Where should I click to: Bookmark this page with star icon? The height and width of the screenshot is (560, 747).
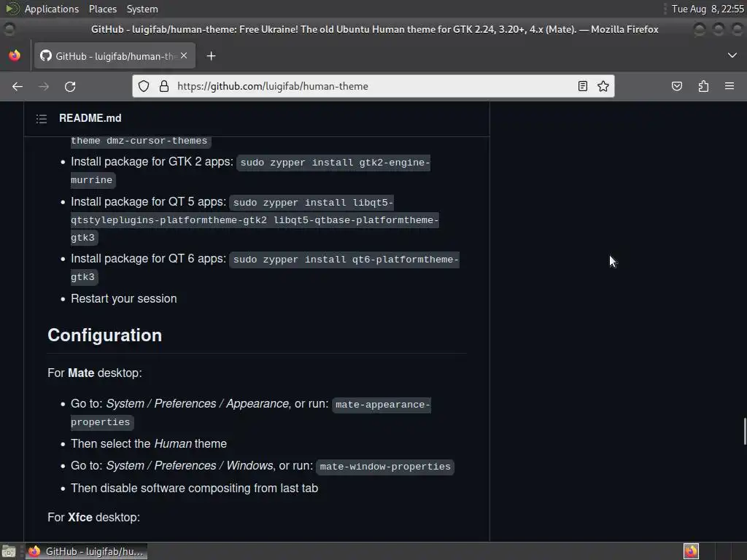click(603, 86)
